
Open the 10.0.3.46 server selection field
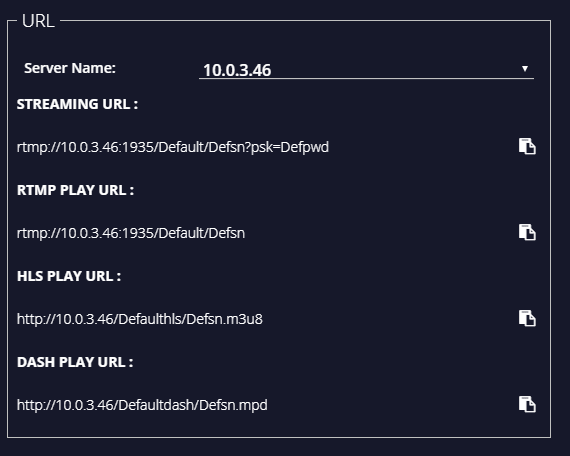(366, 69)
